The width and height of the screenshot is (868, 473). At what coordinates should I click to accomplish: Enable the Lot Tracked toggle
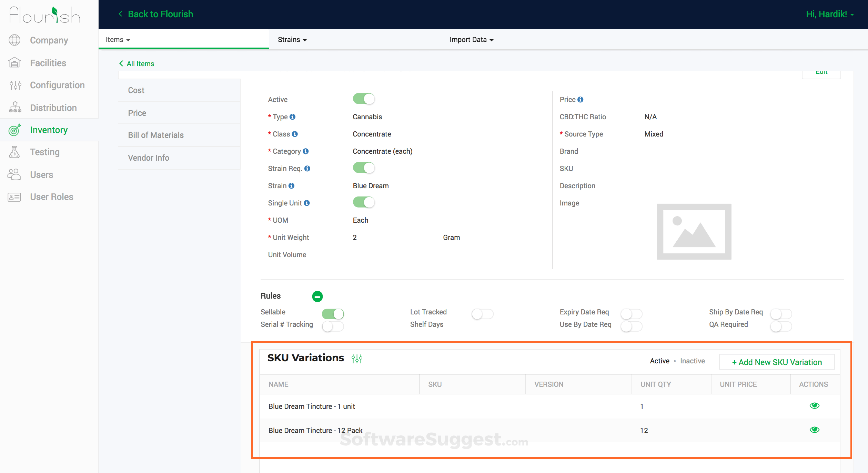(x=482, y=314)
